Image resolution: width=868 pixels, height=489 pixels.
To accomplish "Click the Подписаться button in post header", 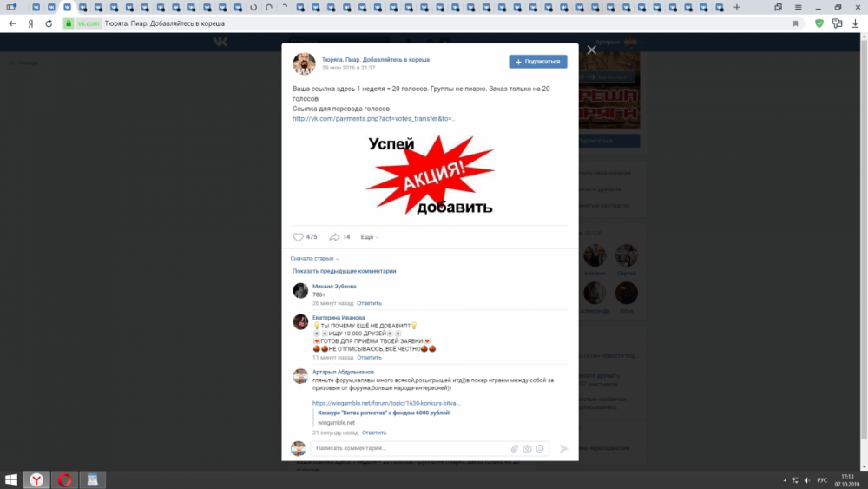I will coord(537,62).
